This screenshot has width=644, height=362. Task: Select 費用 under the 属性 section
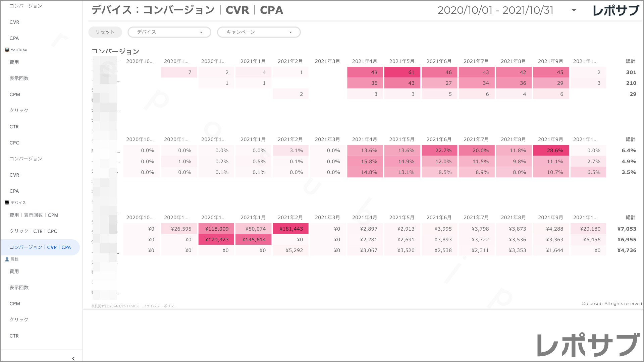pyautogui.click(x=14, y=271)
